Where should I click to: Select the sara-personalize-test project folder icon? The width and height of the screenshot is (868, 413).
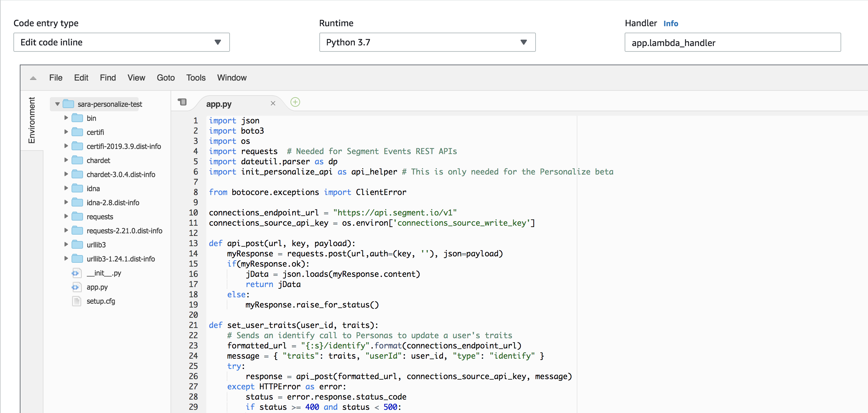click(x=68, y=104)
